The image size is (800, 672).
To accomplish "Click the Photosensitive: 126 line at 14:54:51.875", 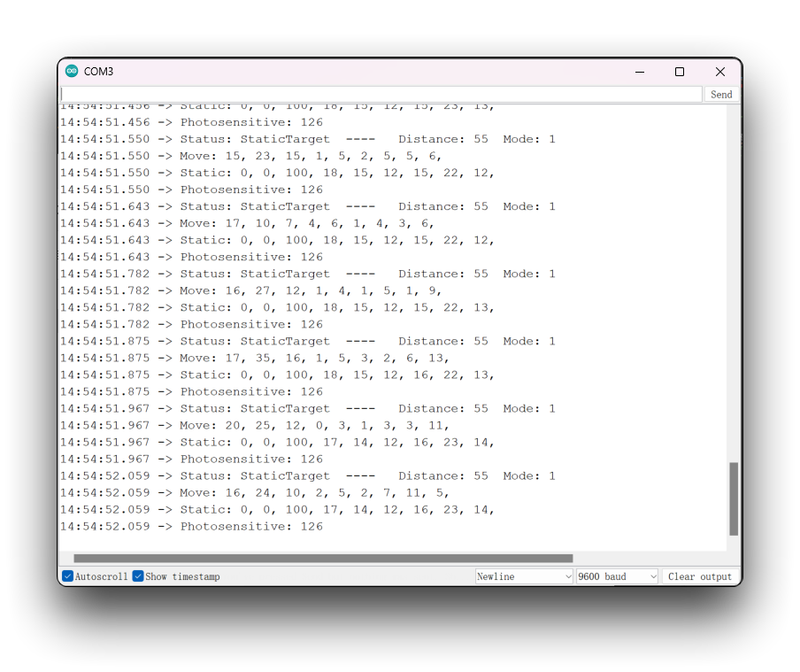I will (191, 391).
